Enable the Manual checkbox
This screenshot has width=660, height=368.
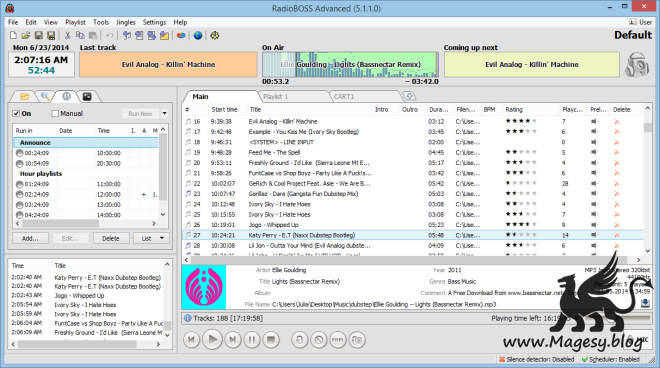pos(55,114)
